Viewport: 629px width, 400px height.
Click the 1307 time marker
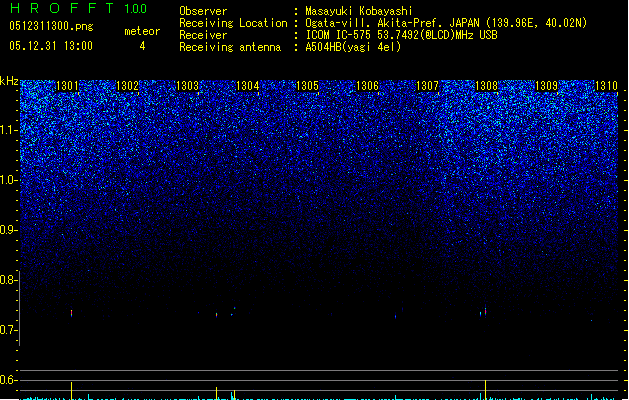427,86
